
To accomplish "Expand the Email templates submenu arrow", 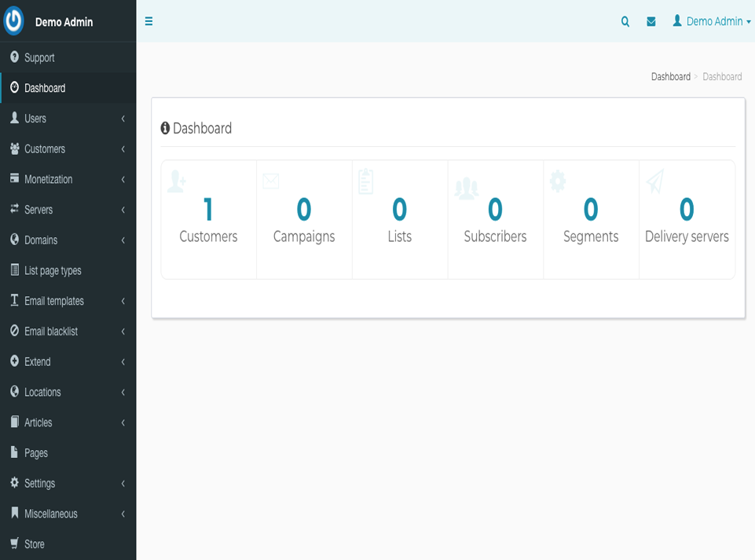I will click(x=123, y=301).
